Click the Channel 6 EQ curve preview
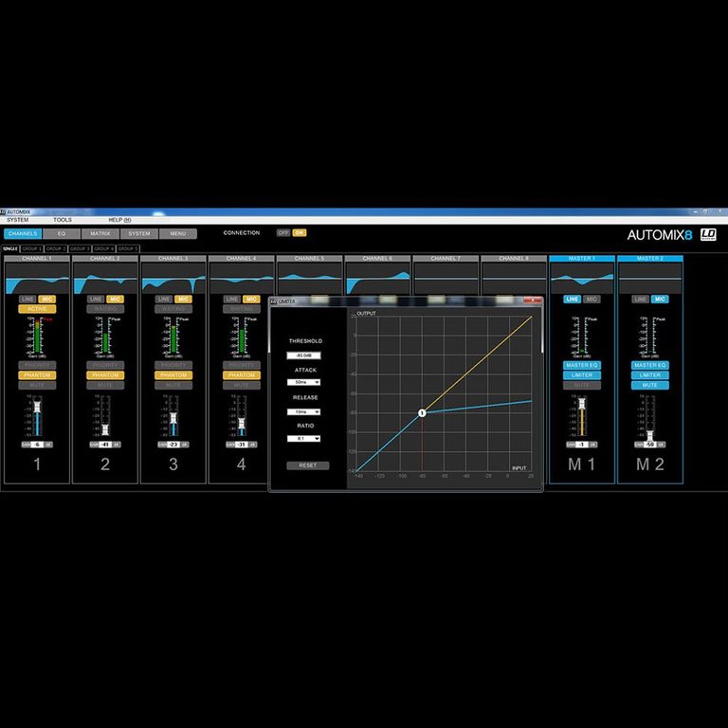This screenshot has width=728, height=728. pos(377,279)
